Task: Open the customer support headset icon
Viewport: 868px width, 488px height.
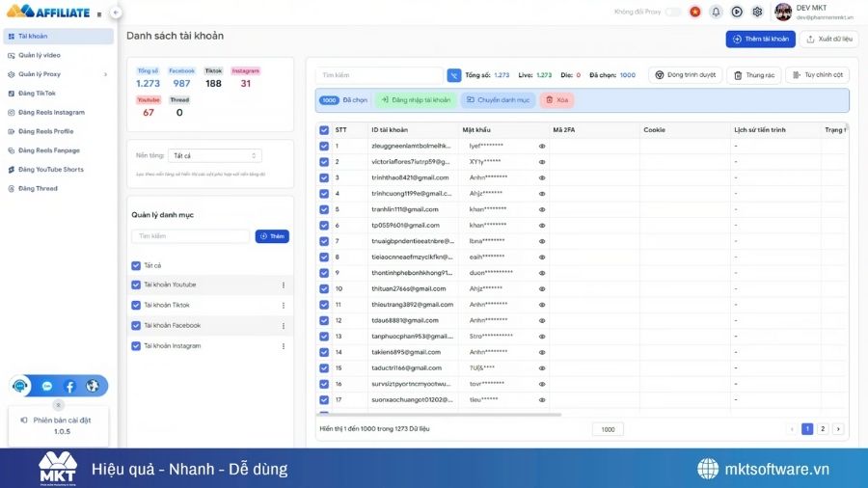Action: point(21,386)
